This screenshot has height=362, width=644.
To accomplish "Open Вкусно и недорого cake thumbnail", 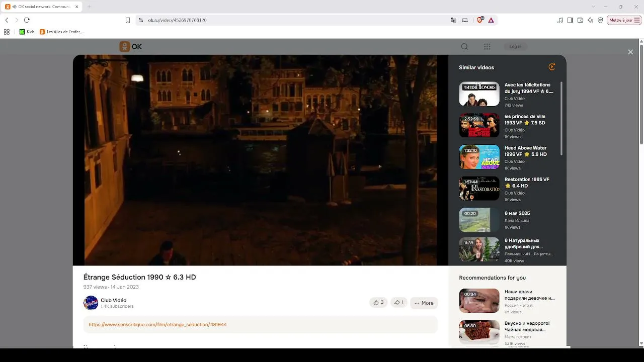I will point(479,332).
